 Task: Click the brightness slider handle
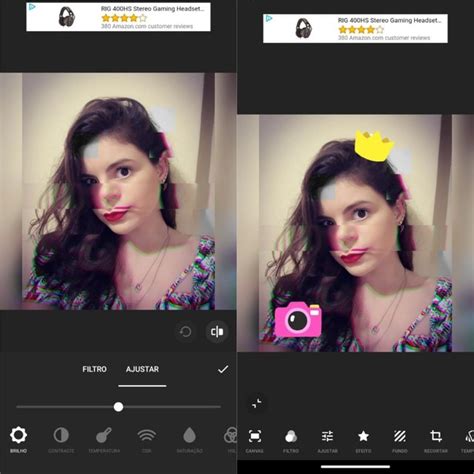click(118, 407)
